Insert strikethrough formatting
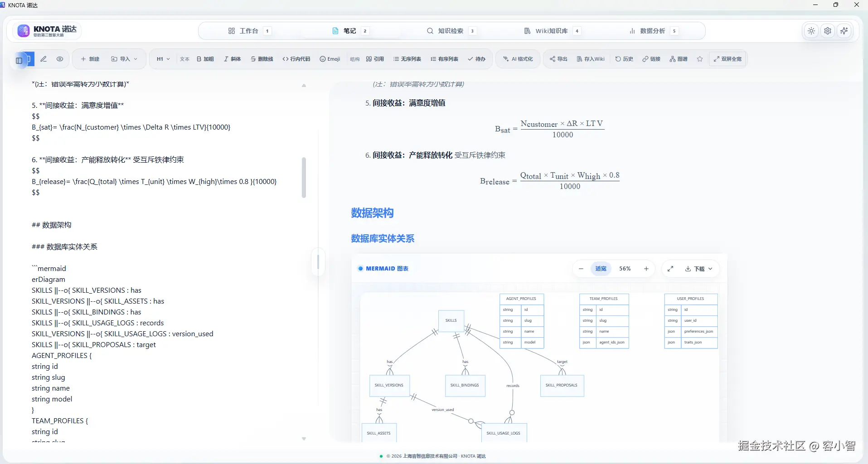Viewport: 868px width, 464px height. (262, 59)
